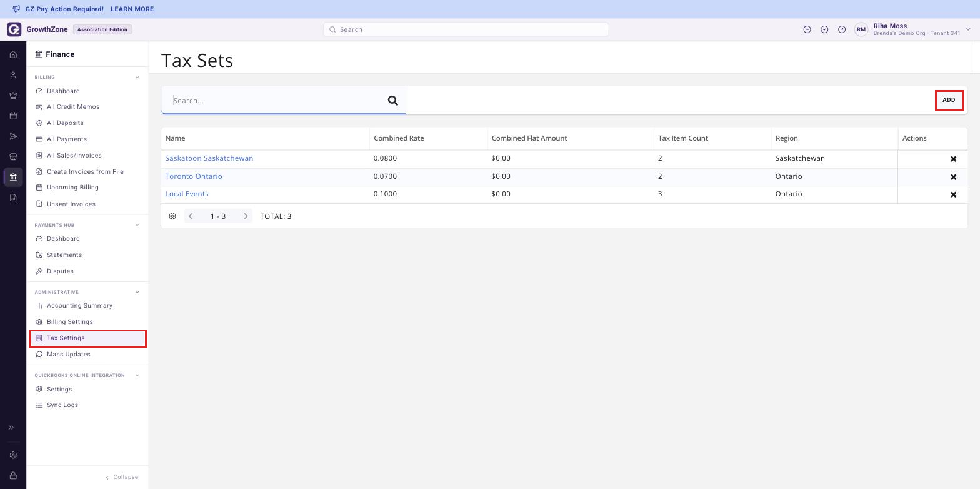
Task: Delete the Local Events tax set
Action: click(x=953, y=194)
